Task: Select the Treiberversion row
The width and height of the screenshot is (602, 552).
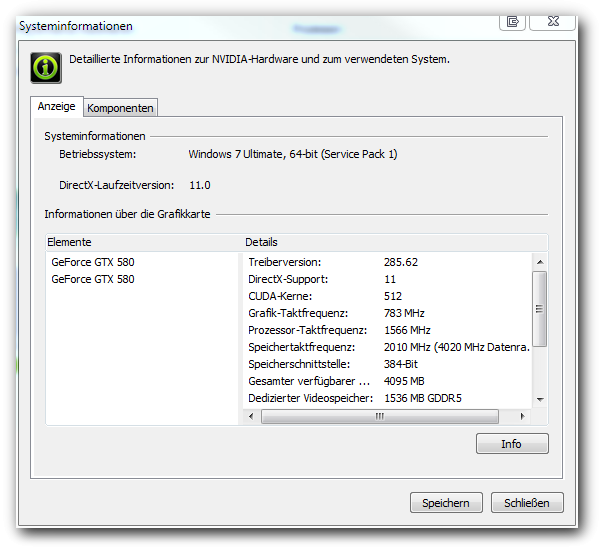Action: click(388, 262)
